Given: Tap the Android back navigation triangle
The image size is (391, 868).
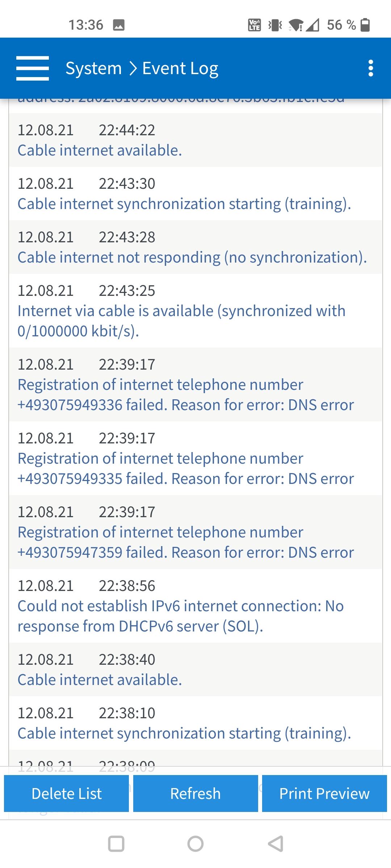Looking at the screenshot, I should tap(276, 844).
